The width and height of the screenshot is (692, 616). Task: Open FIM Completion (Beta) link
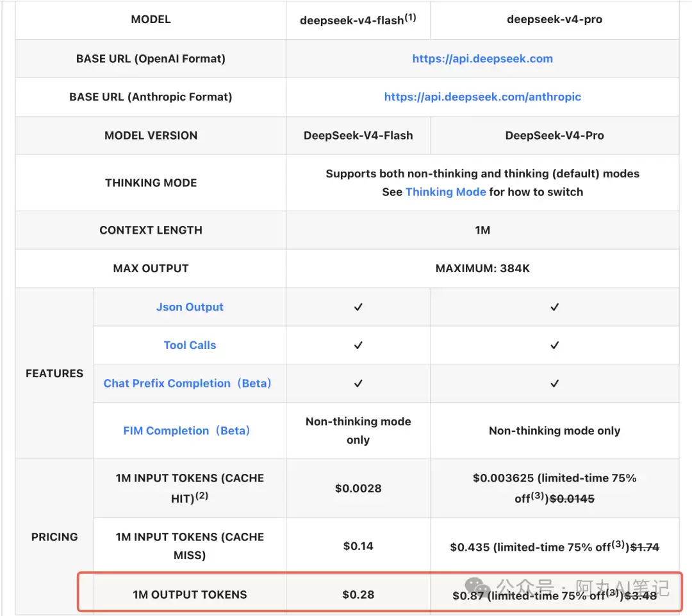[x=186, y=430]
